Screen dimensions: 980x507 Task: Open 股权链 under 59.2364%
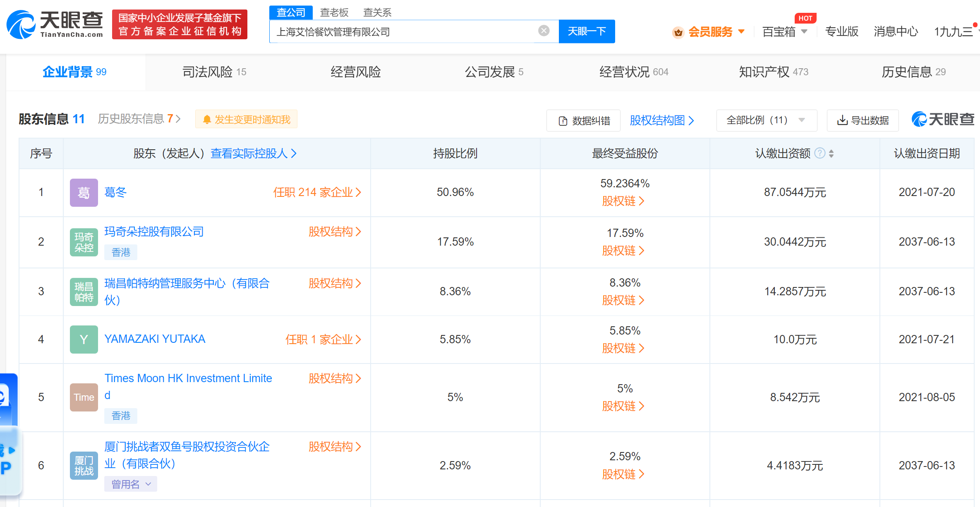point(623,201)
